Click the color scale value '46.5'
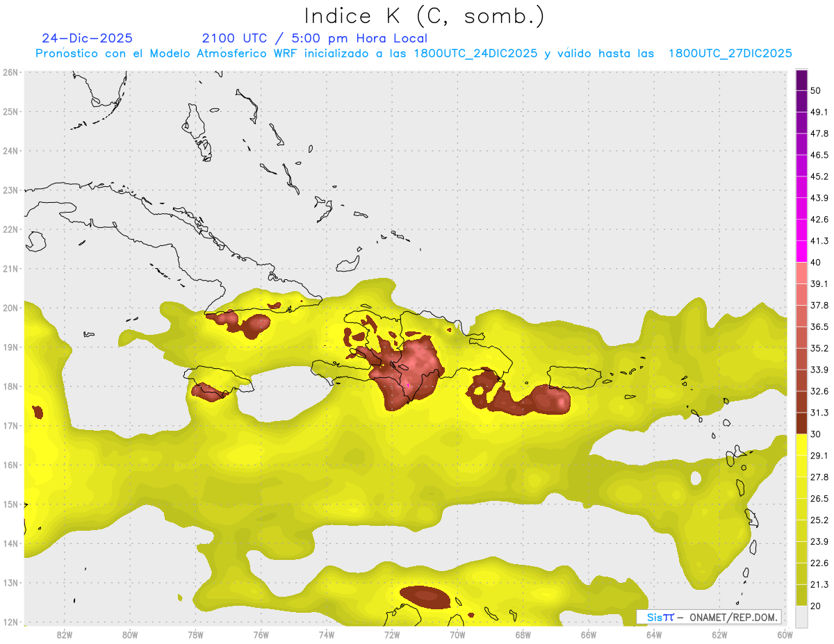The image size is (834, 644). coord(819,155)
